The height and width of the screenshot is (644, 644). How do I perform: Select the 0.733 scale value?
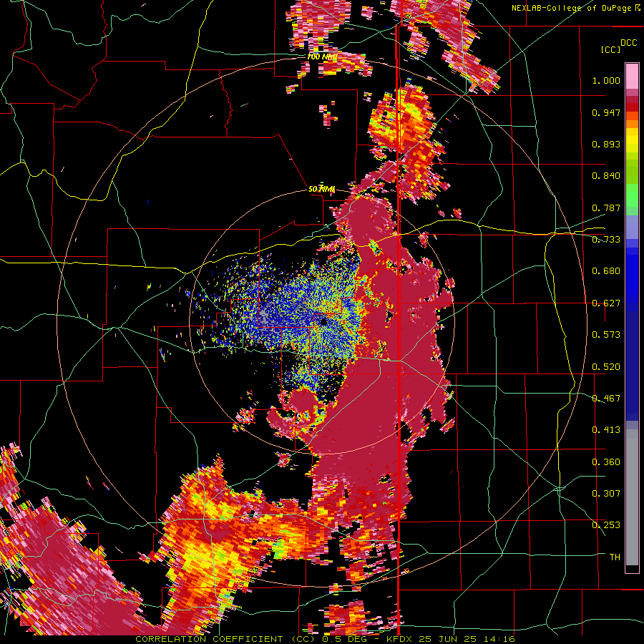point(606,240)
